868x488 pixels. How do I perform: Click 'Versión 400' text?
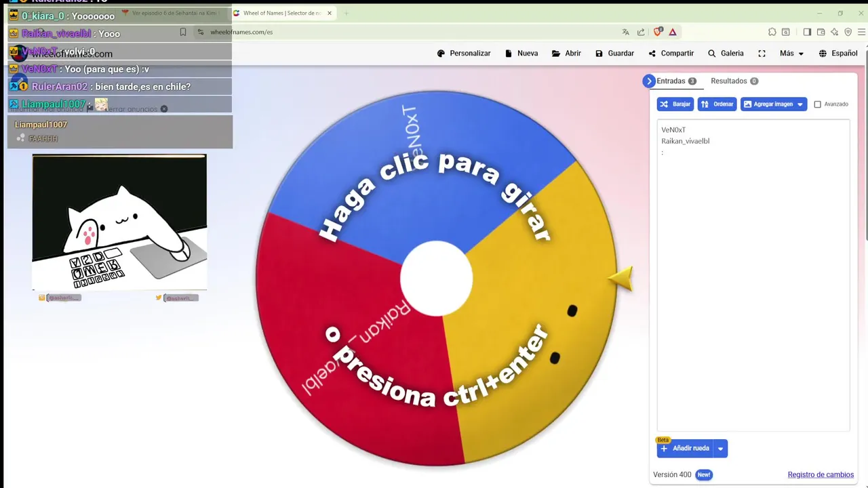pos(672,474)
